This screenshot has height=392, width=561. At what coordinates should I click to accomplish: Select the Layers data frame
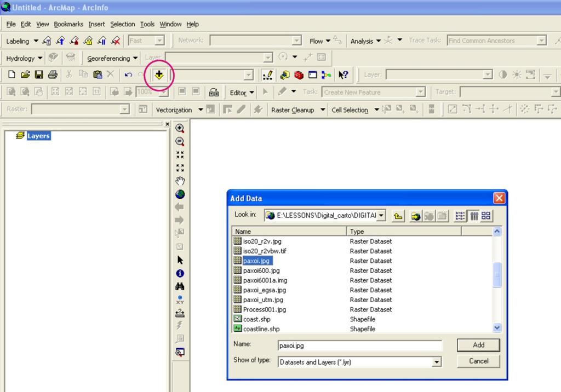click(x=38, y=136)
